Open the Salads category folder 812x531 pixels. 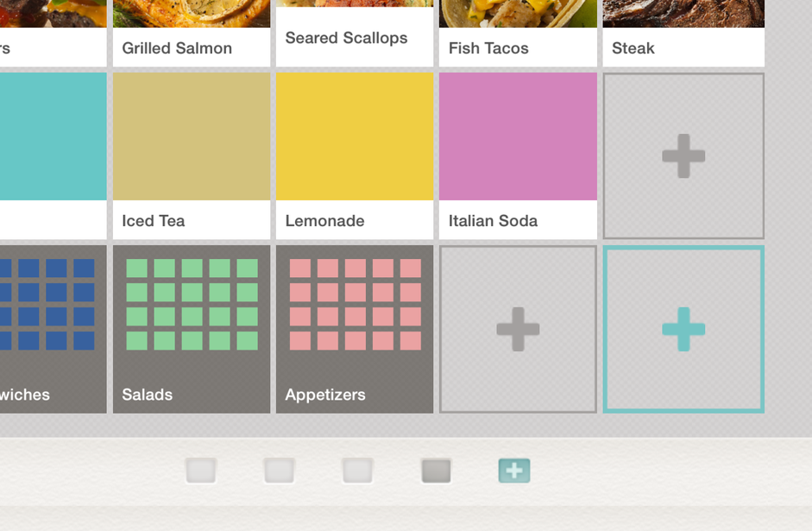click(192, 330)
